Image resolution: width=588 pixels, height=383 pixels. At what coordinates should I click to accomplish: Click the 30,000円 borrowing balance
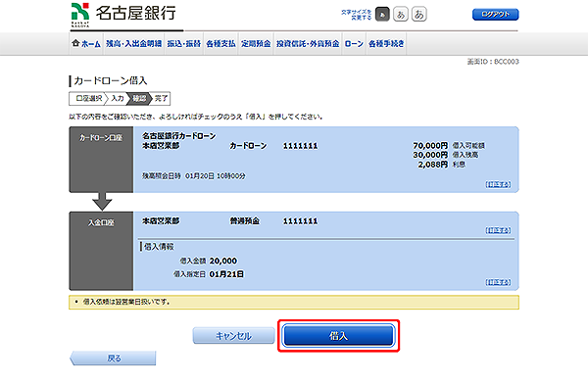tap(430, 155)
